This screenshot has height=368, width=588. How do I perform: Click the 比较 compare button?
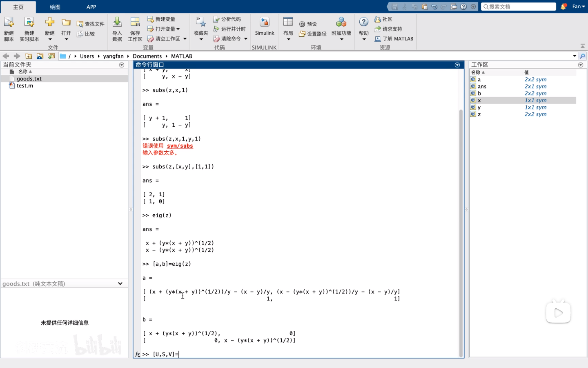86,34
